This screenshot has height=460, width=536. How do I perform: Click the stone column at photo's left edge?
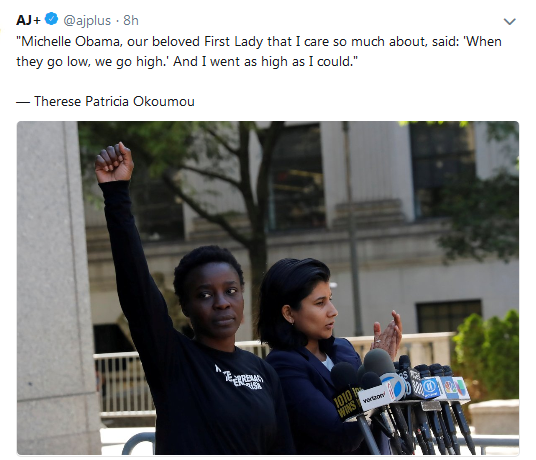[x=53, y=288]
